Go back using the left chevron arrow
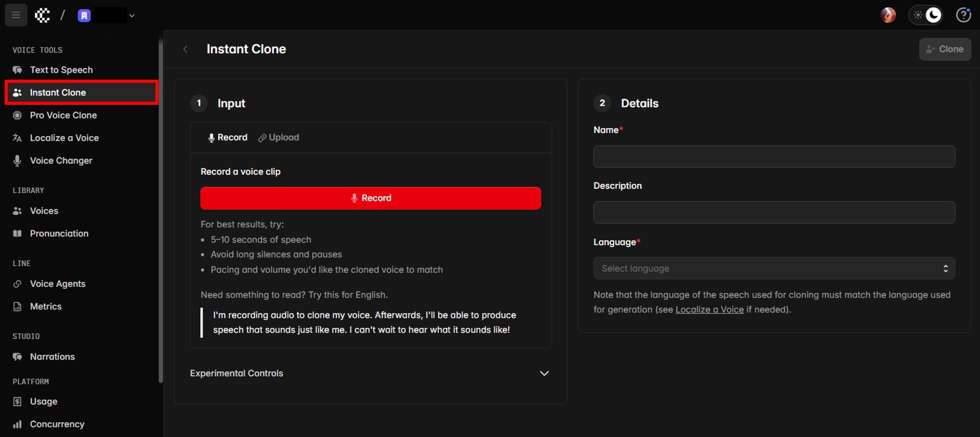980x437 pixels. (185, 49)
